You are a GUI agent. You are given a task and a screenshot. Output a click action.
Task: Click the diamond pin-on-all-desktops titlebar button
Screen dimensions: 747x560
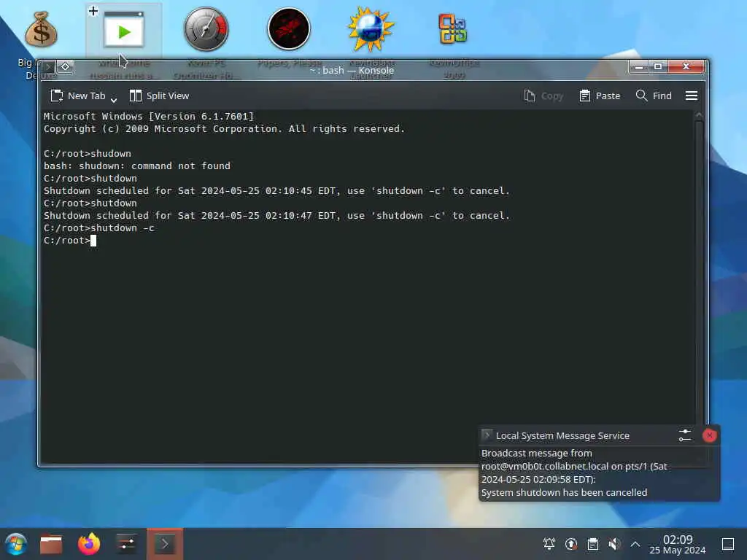tap(65, 66)
